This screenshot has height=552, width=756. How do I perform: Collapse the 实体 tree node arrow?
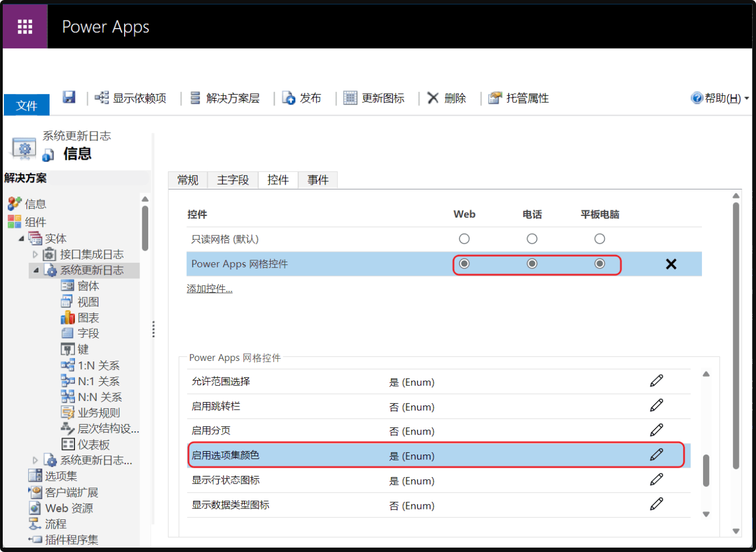click(x=21, y=239)
